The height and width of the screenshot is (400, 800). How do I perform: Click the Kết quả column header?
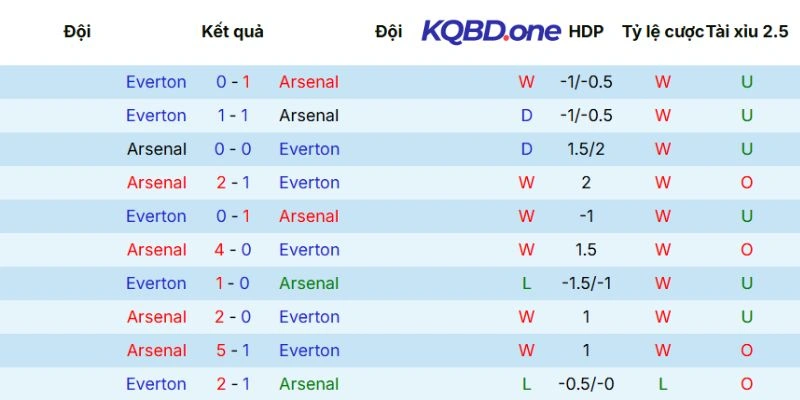pyautogui.click(x=232, y=32)
